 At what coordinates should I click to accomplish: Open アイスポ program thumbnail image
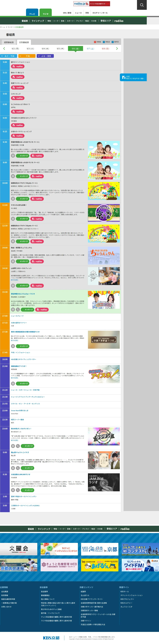104,374
